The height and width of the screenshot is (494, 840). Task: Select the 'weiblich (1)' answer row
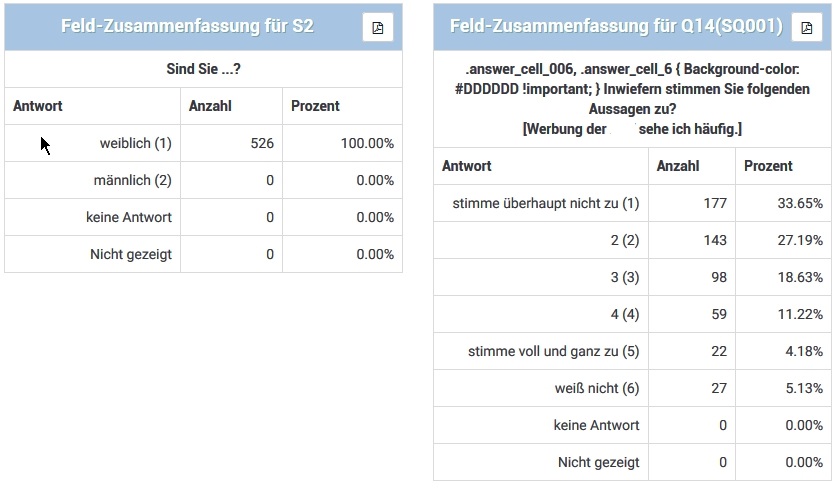tap(136, 144)
